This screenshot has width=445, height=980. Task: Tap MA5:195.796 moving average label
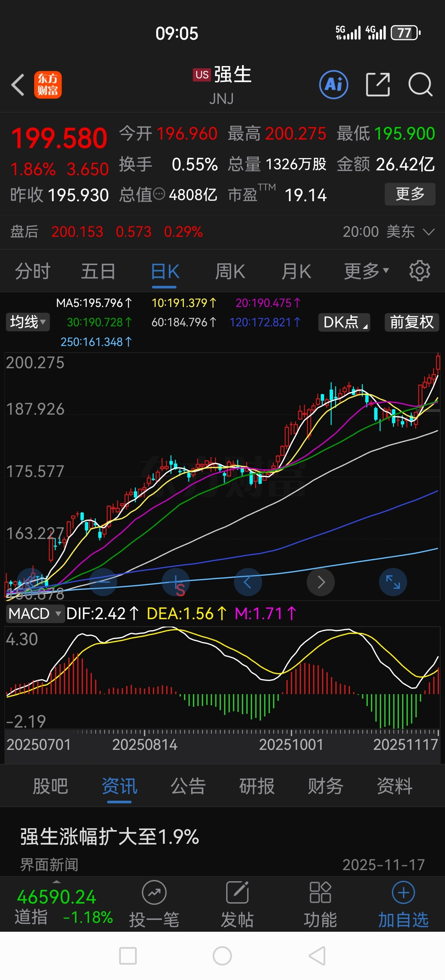pos(94,303)
